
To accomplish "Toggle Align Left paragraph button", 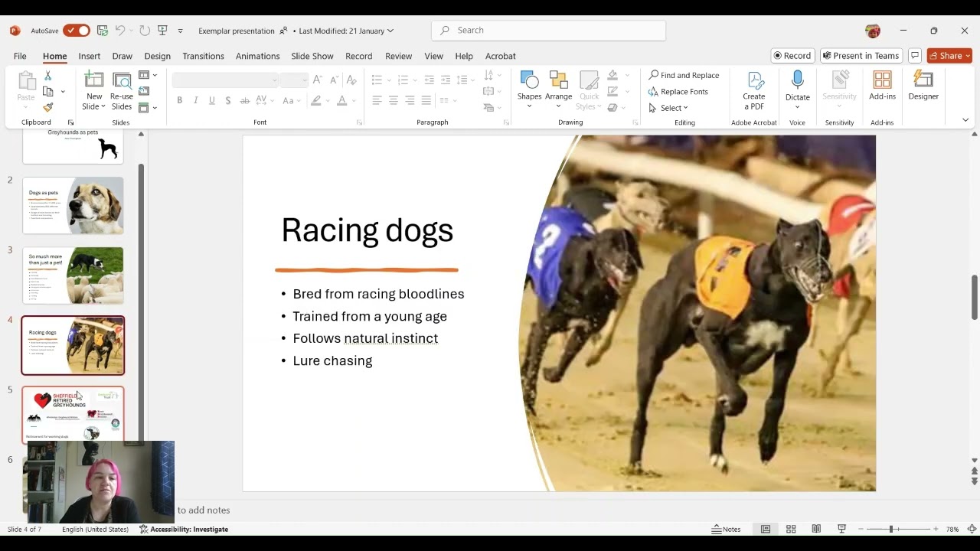I will tap(377, 100).
